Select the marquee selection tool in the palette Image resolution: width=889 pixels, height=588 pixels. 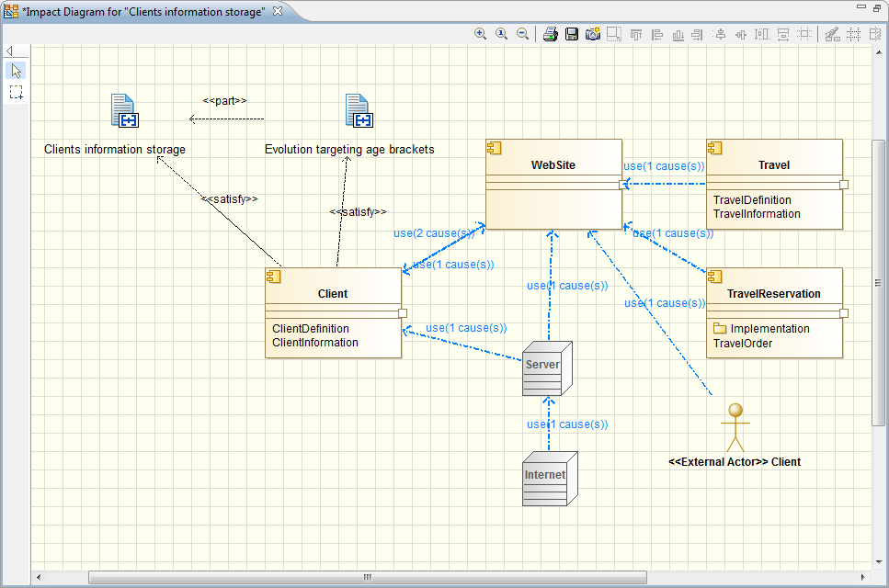coord(16,92)
